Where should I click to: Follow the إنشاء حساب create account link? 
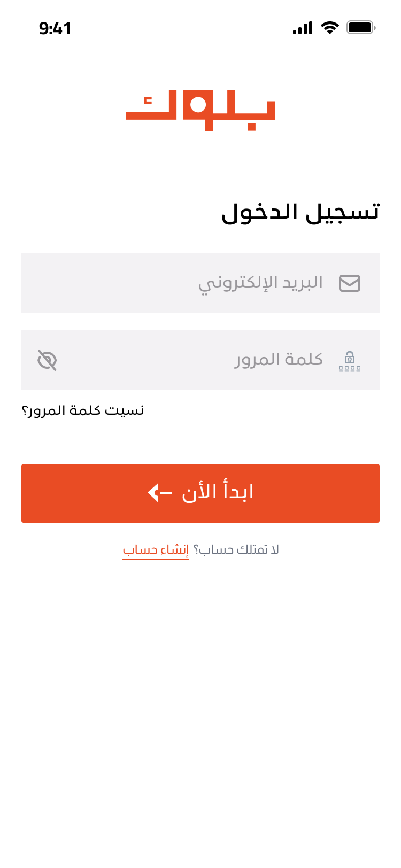pos(156,550)
